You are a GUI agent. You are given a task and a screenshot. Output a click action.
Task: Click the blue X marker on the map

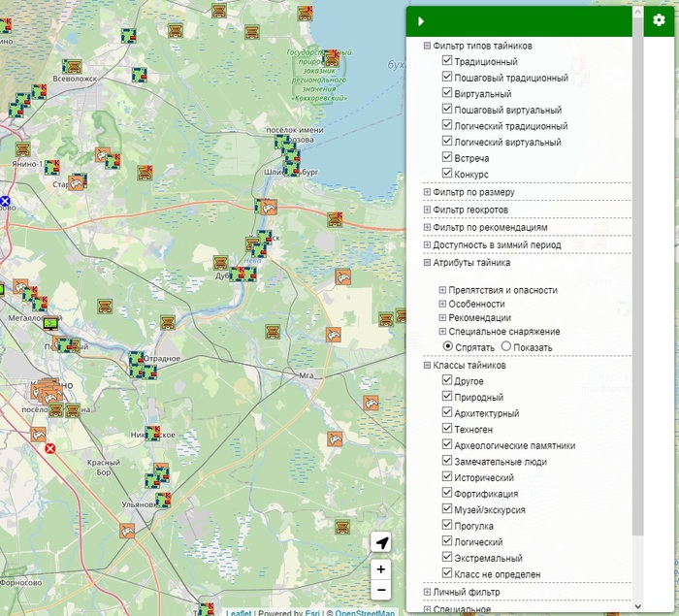(x=6, y=202)
